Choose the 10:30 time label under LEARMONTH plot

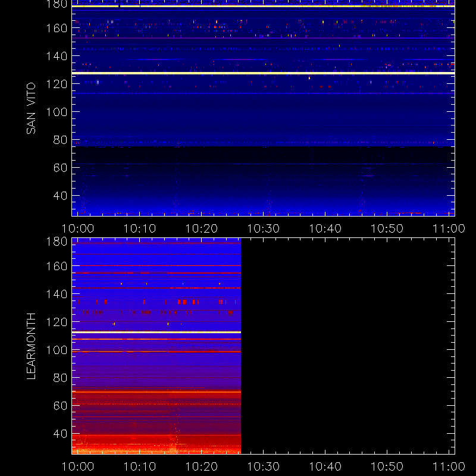pos(263,466)
